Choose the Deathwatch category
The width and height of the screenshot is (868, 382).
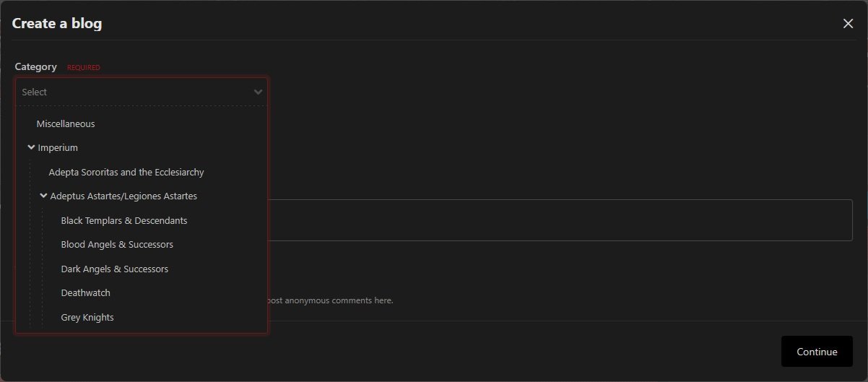(86, 292)
